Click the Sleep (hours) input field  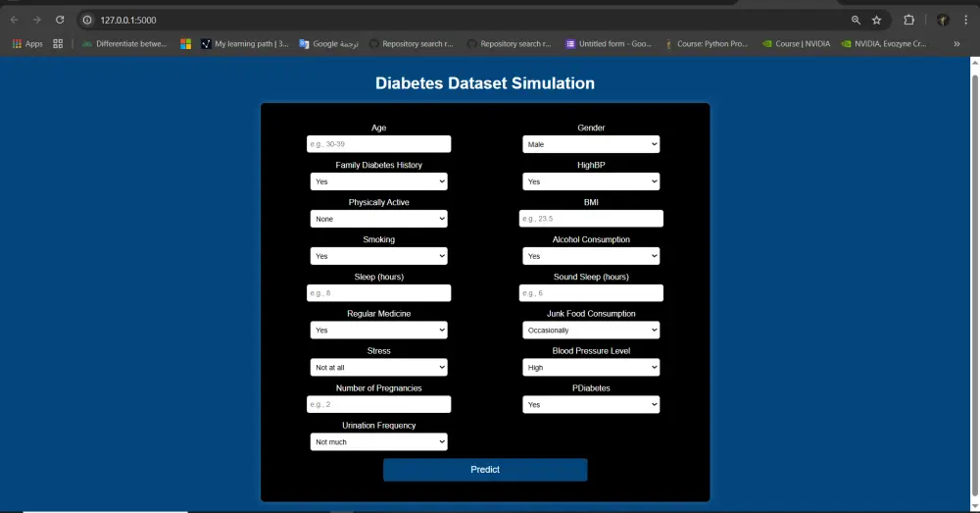click(378, 292)
